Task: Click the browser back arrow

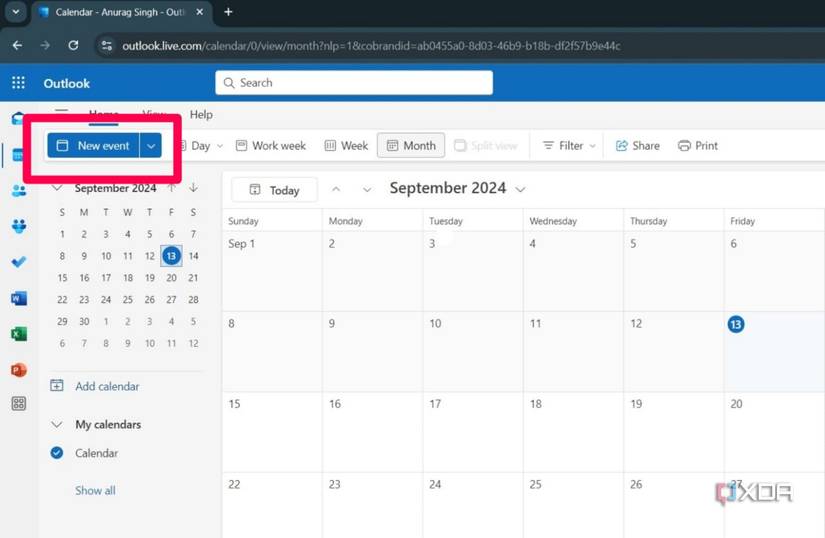Action: 17,46
